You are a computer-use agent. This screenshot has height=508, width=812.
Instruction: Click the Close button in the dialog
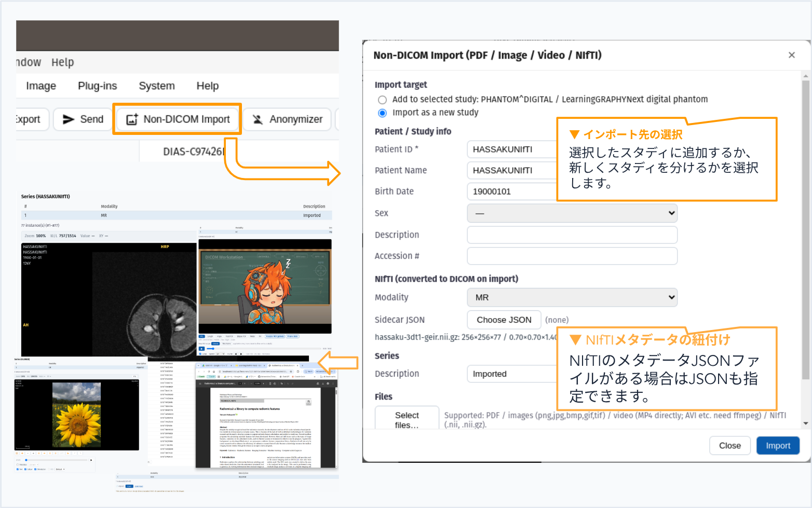point(729,446)
